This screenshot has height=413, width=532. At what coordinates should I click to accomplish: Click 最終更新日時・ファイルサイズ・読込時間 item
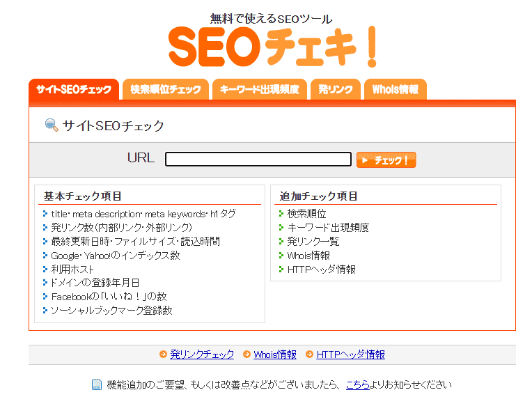point(135,241)
